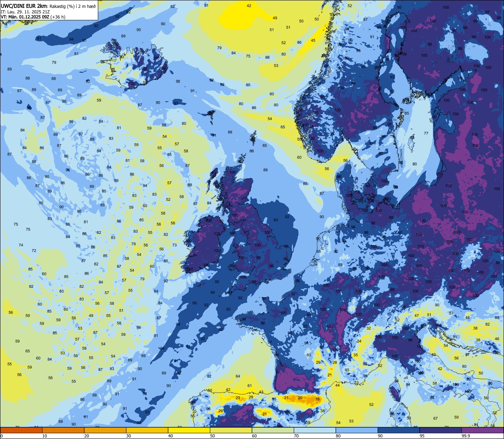This screenshot has width=504, height=439.
Task: Click the "IT: Lau. 29. 11. 2025 21Z" line
Action: click(x=25, y=11)
